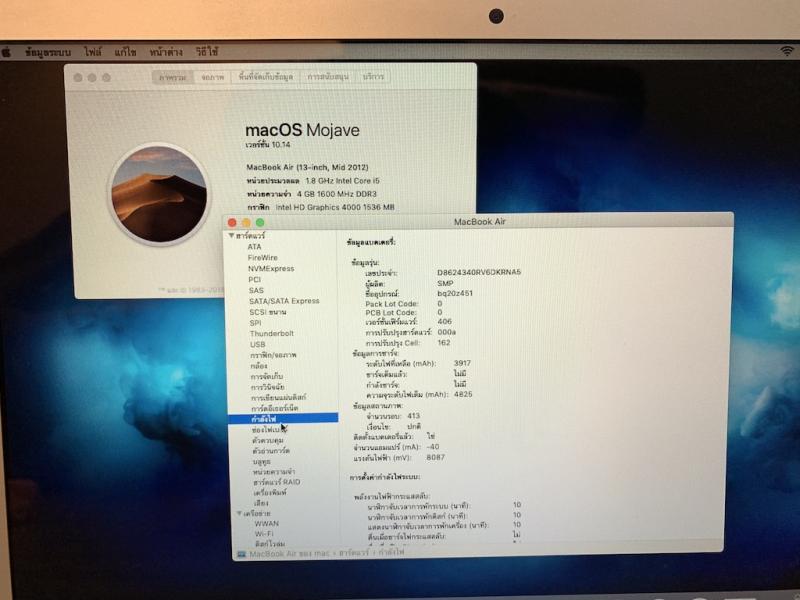Click the macOS Mojave desert logo

pos(159,194)
